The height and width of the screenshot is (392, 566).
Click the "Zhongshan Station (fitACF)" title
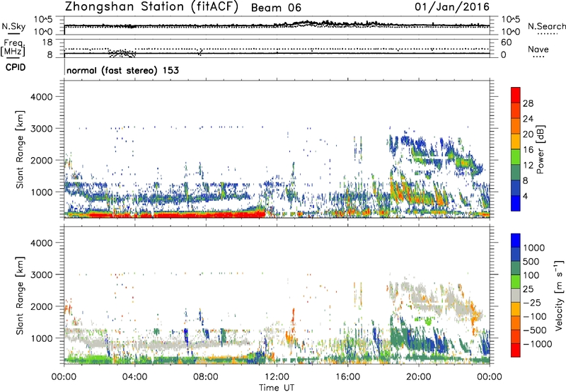click(x=151, y=6)
